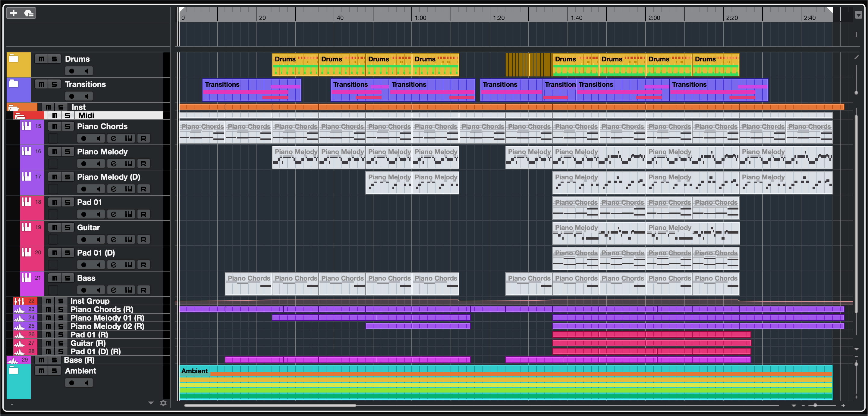
Task: Select the Inst Group track
Action: 90,301
